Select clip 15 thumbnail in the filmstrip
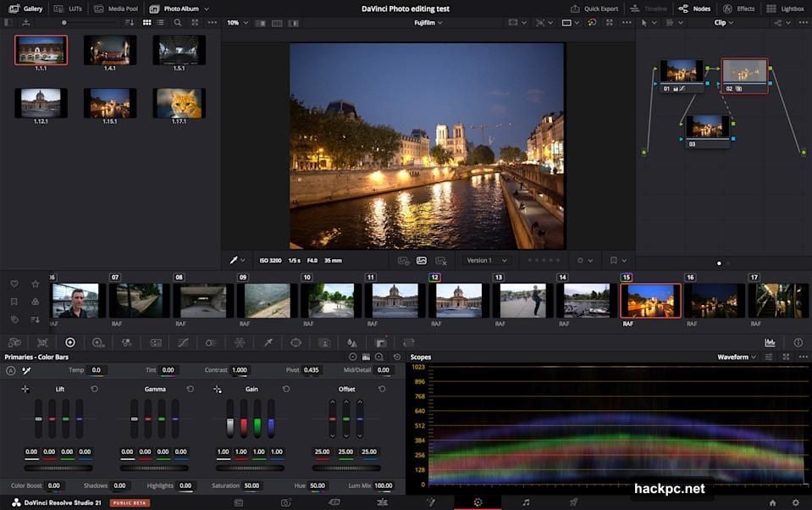 tap(650, 299)
